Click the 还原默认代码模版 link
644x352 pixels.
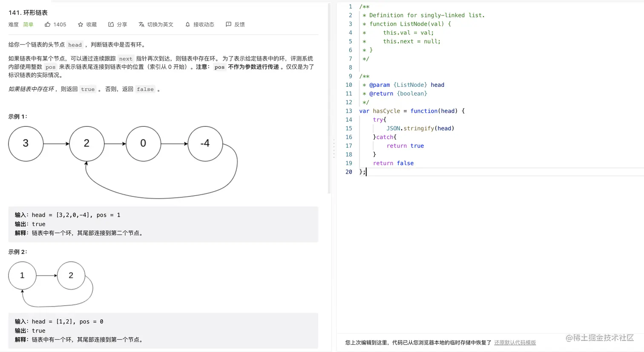(x=515, y=343)
